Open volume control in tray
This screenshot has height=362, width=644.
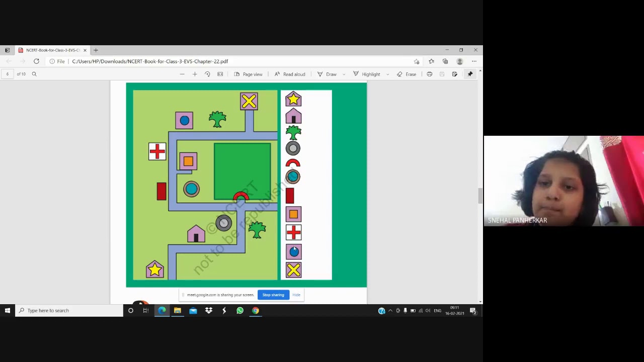click(x=428, y=311)
